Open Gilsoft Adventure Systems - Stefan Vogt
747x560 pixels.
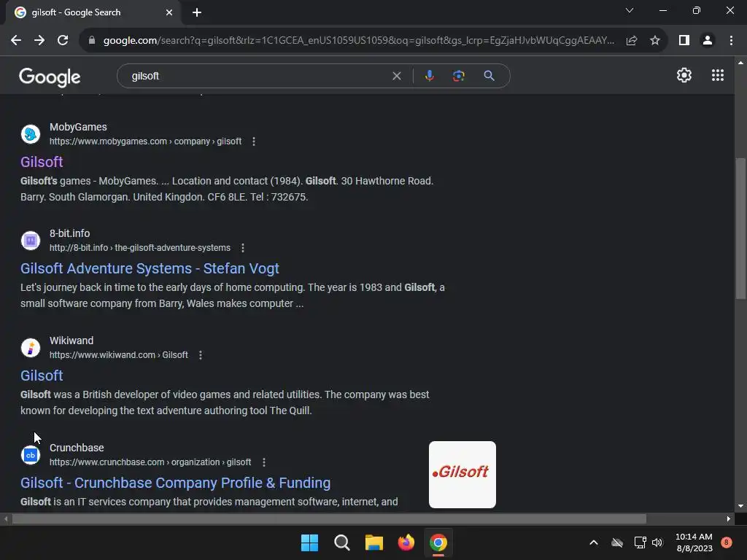coord(150,268)
